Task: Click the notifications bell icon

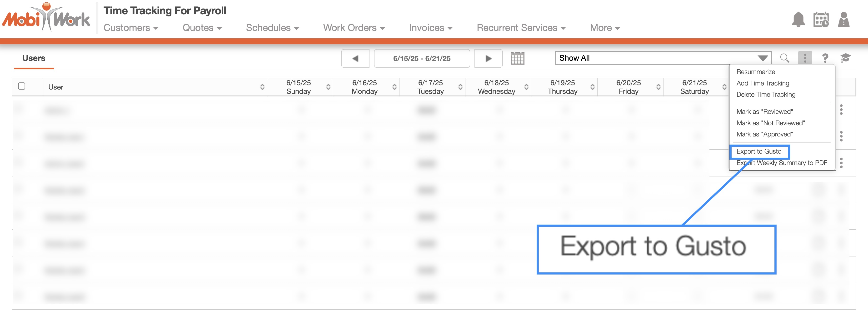Action: [798, 20]
